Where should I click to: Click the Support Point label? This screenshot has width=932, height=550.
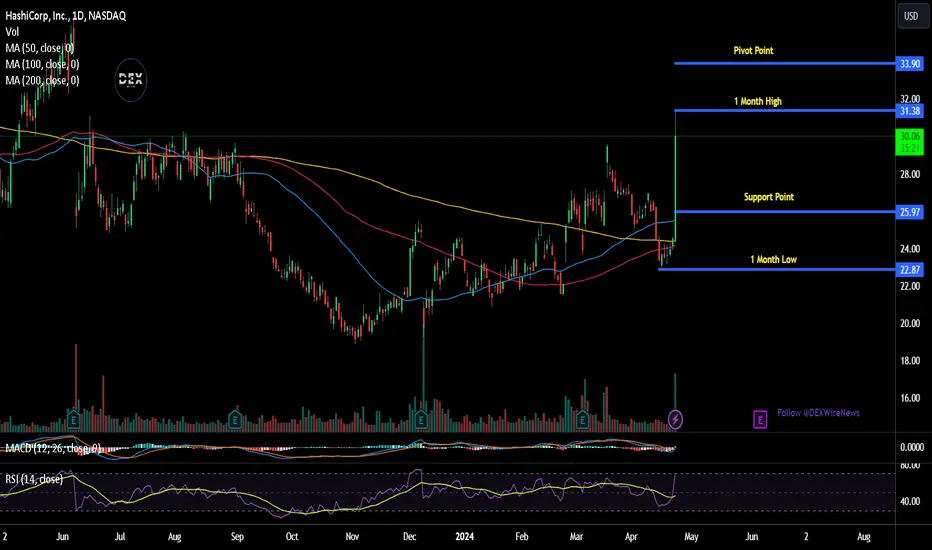click(x=769, y=197)
